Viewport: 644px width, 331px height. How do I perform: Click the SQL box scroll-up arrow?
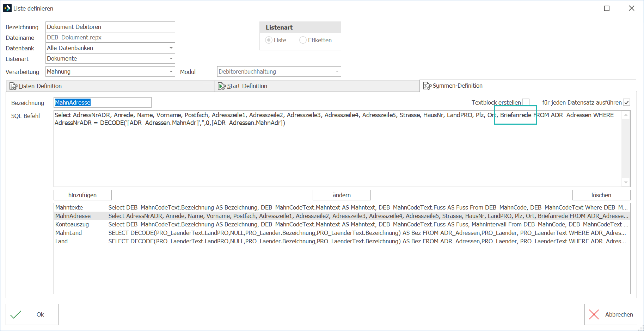(626, 115)
